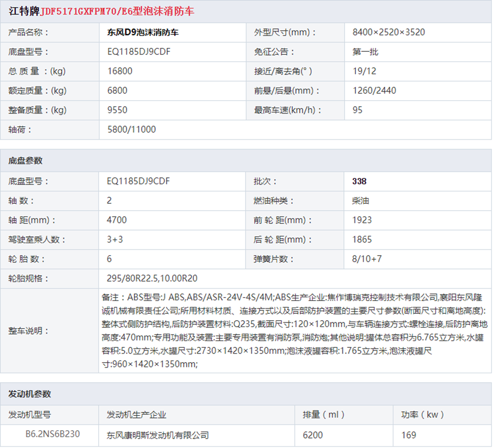The image size is (493, 448).
Task: Click the tire specification 295/80R22.5,10.00R20
Action: (152, 278)
